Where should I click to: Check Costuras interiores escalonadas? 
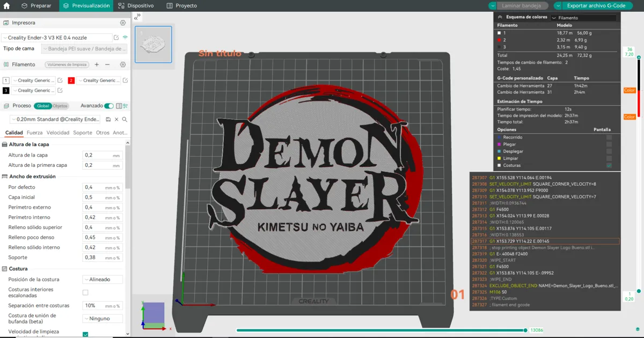[x=85, y=292]
